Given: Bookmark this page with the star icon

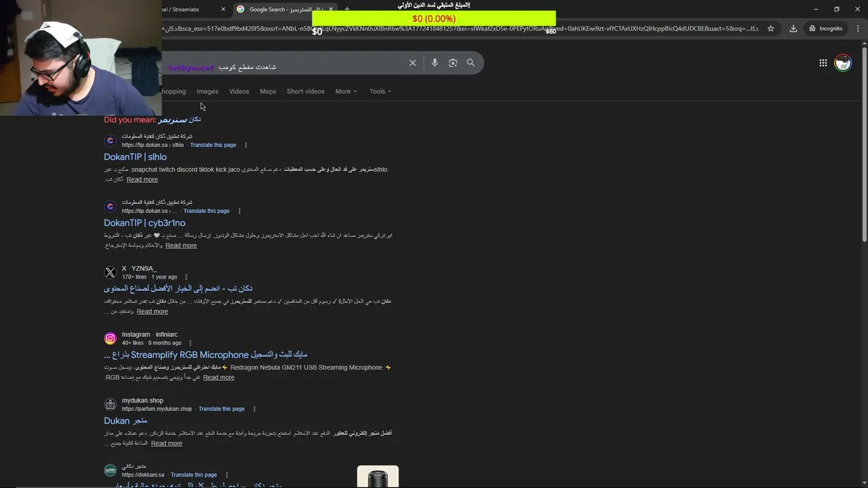Looking at the screenshot, I should point(771,28).
